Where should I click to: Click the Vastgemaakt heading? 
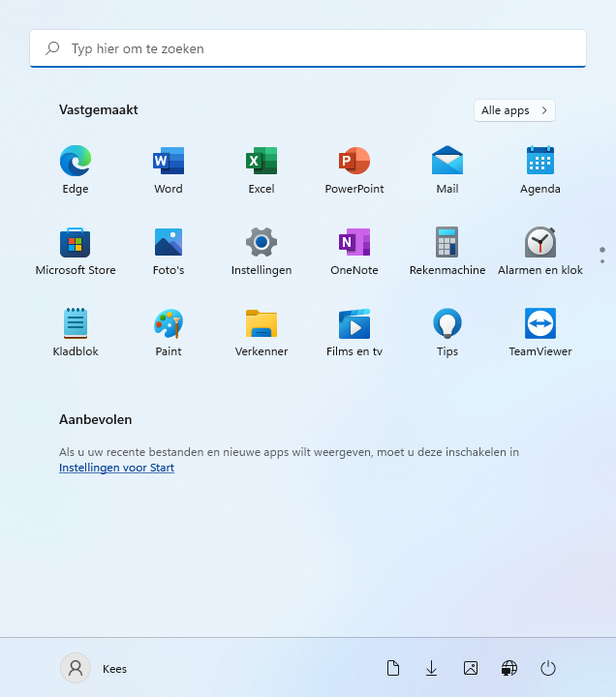[98, 109]
